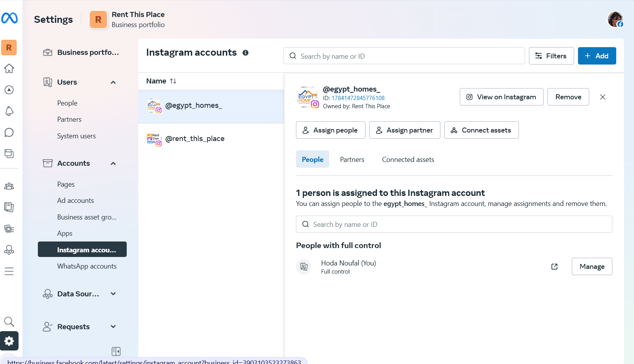Click the Assign people button

click(x=330, y=130)
